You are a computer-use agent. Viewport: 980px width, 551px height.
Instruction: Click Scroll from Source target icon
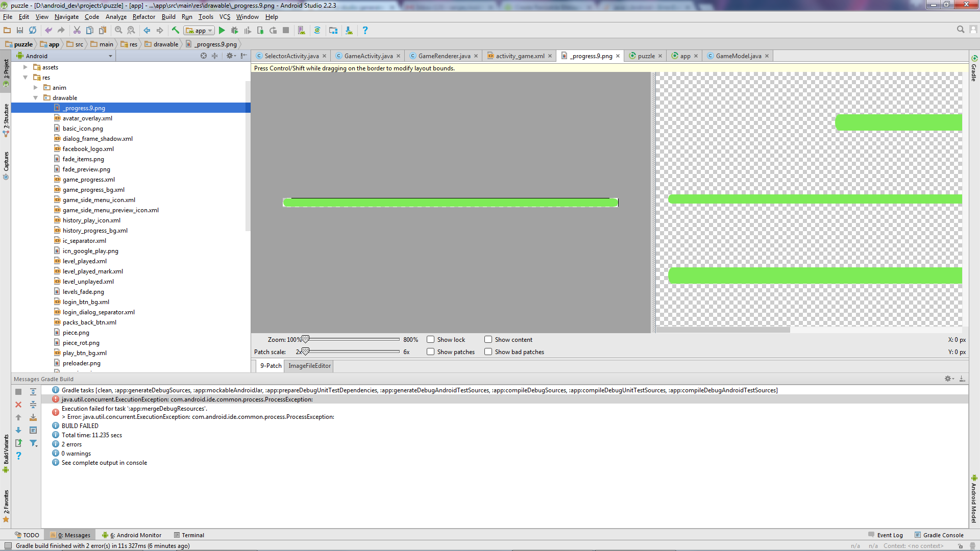(204, 56)
